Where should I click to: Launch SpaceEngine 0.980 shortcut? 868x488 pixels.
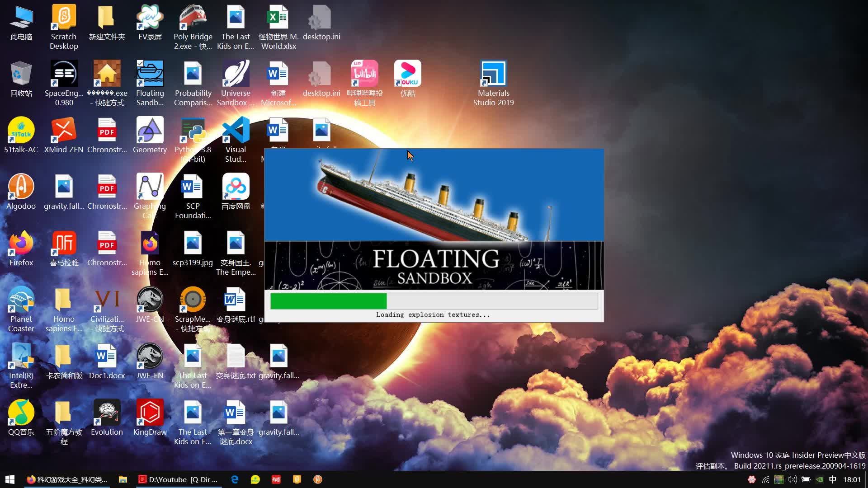64,84
